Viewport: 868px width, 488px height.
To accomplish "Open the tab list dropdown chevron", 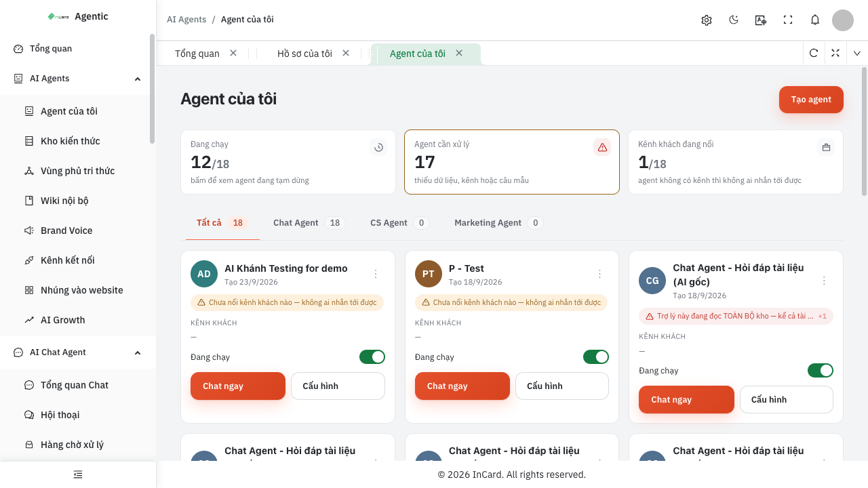I will tap(857, 53).
